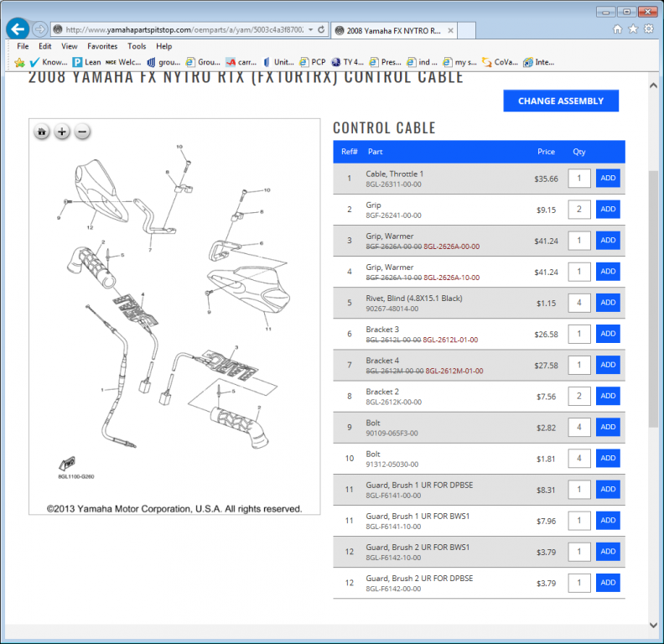
Task: Click quantity field for Bracket 4
Action: pos(578,365)
